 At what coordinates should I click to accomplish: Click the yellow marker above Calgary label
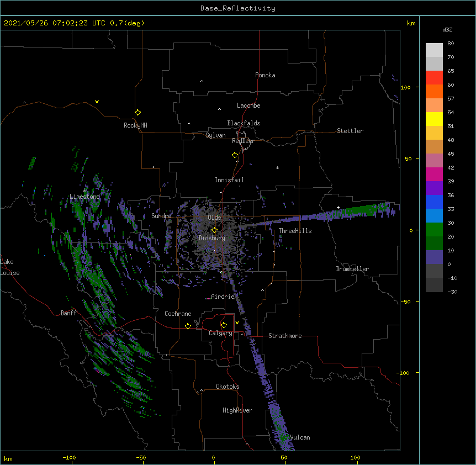224,325
